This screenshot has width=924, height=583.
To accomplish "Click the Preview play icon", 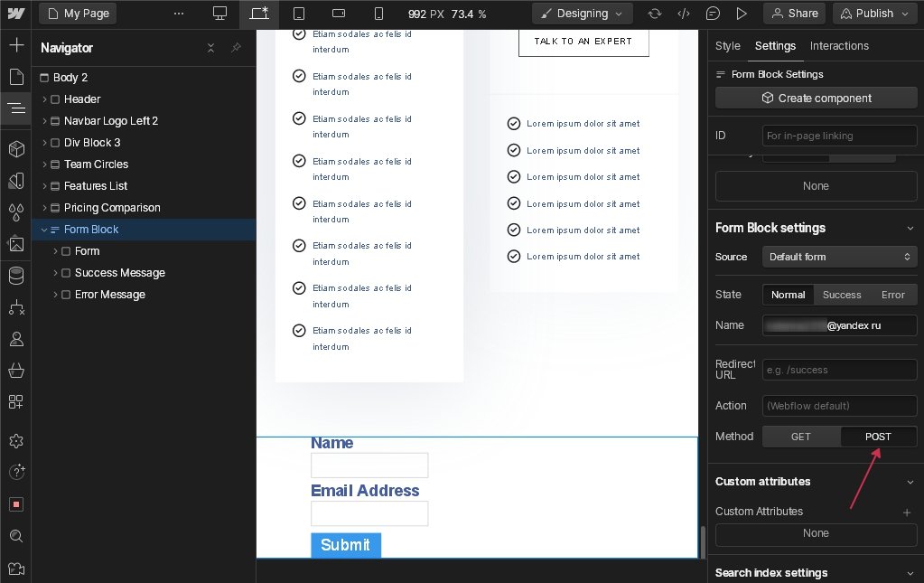I will (742, 14).
